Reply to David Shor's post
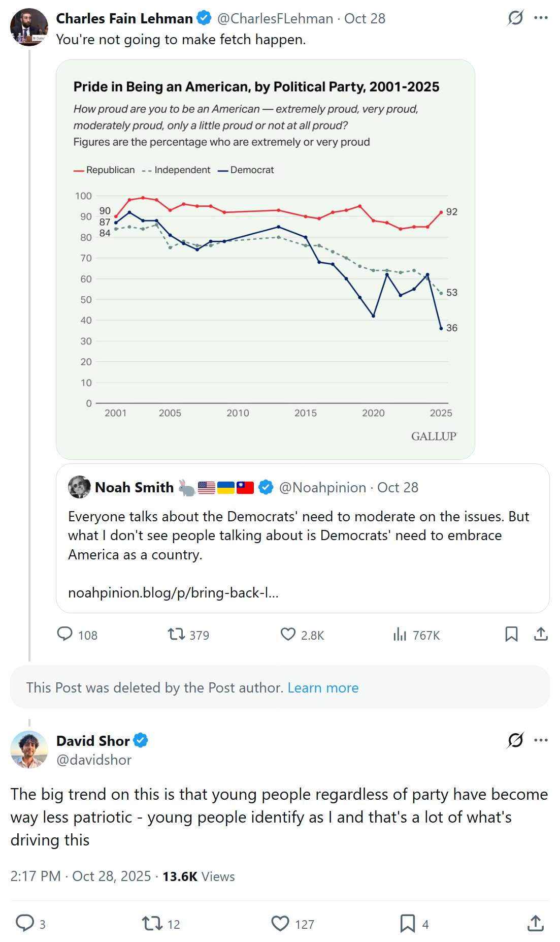Viewport: 560px width, 942px height. pyautogui.click(x=25, y=923)
